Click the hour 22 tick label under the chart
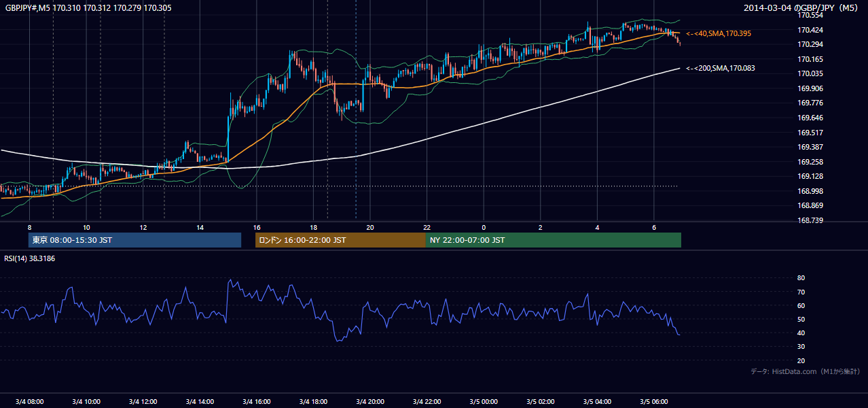The image size is (868, 408). 427,227
